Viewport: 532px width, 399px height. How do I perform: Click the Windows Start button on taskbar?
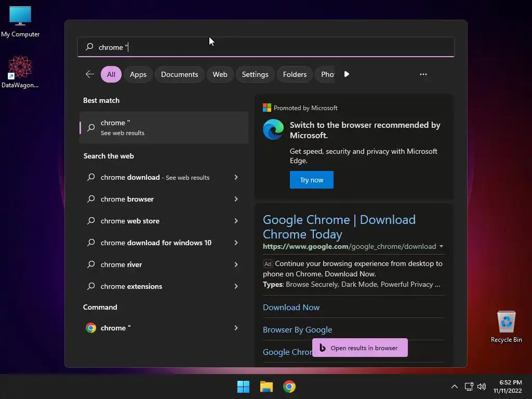243,387
